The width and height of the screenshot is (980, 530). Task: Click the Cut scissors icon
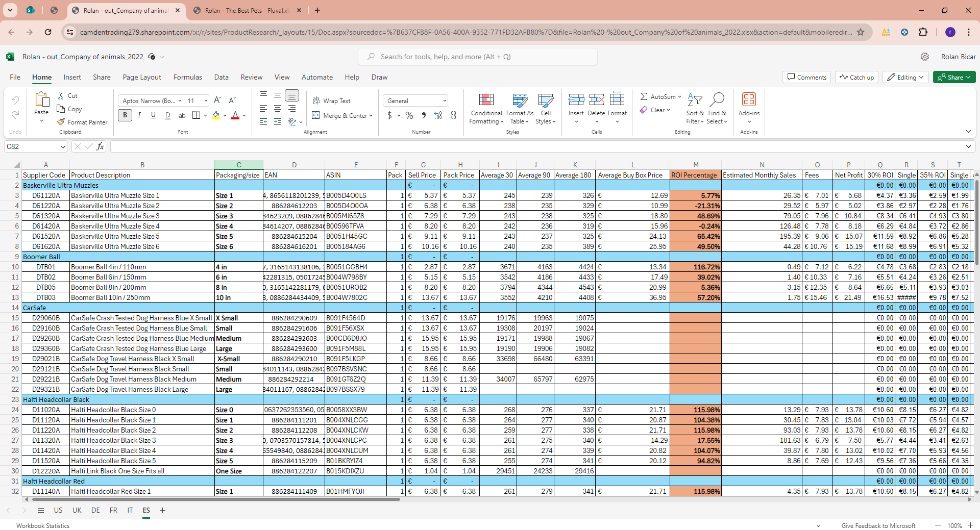61,96
